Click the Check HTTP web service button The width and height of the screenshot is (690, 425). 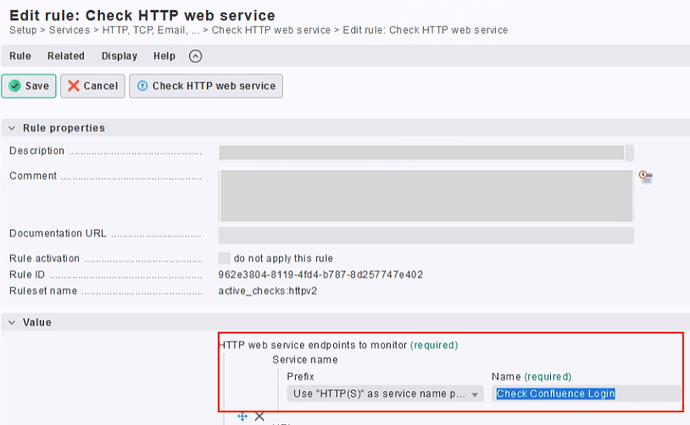pyautogui.click(x=205, y=86)
